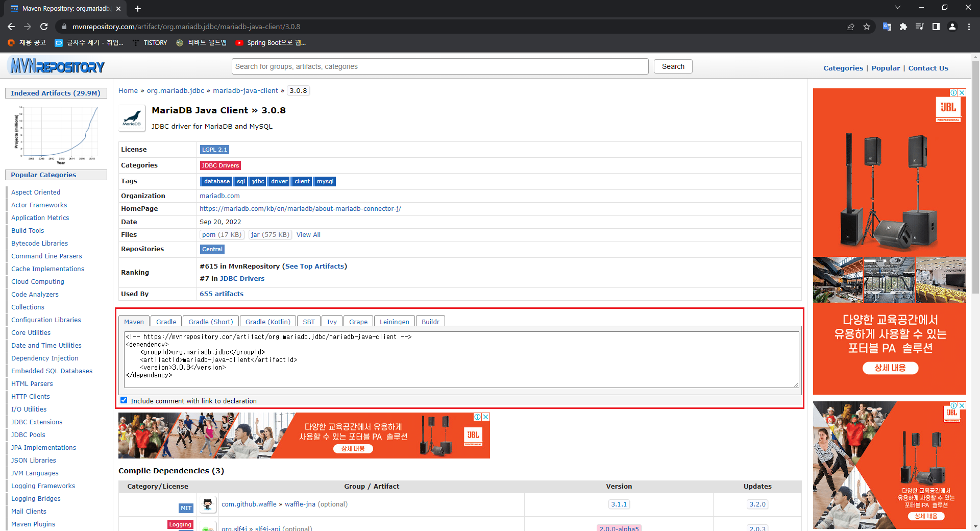980x531 pixels.
Task: Reload the page with refresh icon
Action: [x=44, y=27]
